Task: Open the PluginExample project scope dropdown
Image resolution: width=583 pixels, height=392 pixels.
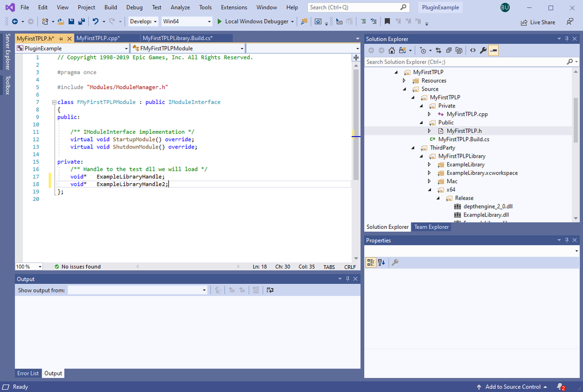Action: click(72, 49)
